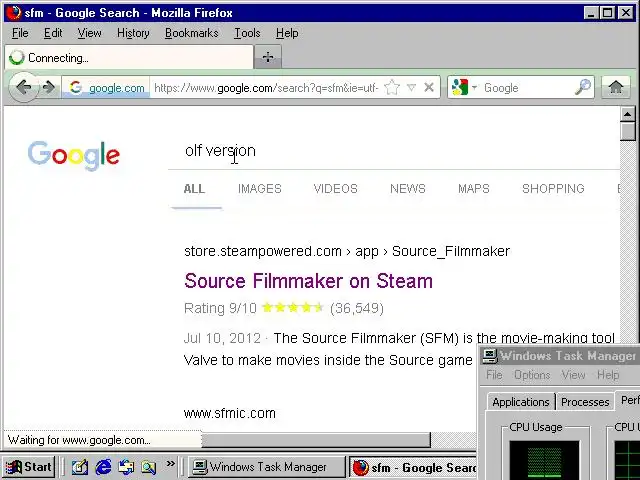
Task: Click the Task Manager title bar icon
Action: pos(489,356)
